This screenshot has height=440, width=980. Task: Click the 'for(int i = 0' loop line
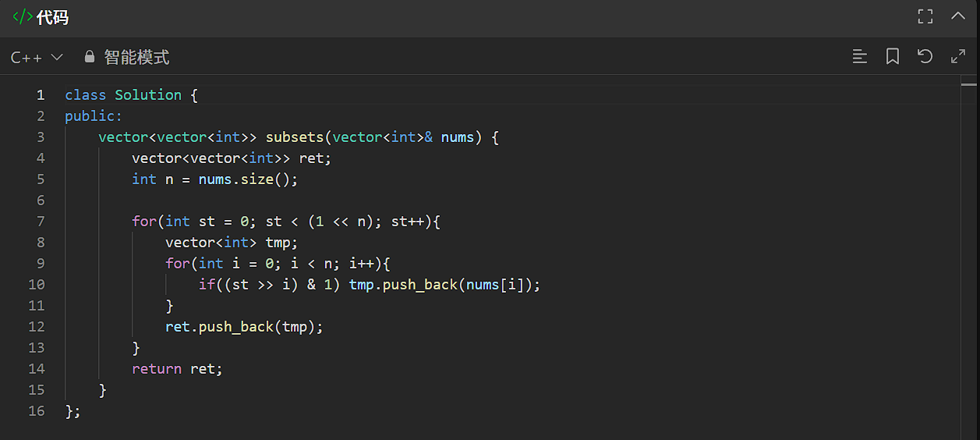pyautogui.click(x=278, y=264)
